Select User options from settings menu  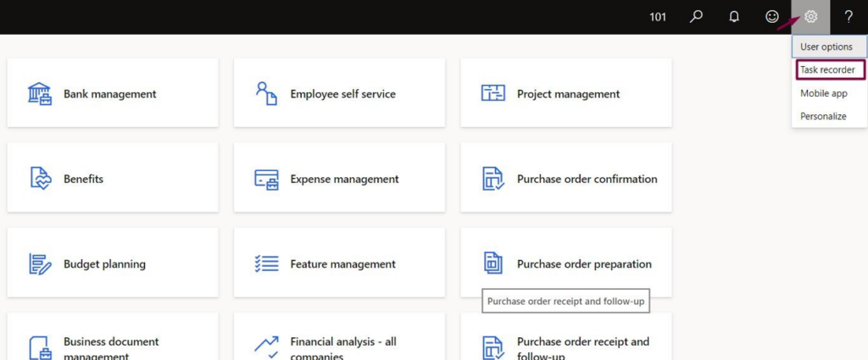pyautogui.click(x=829, y=47)
